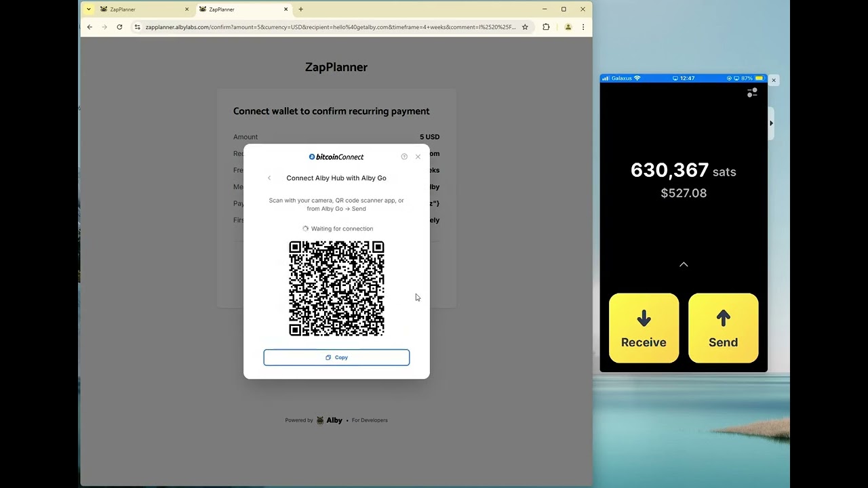Image resolution: width=868 pixels, height=488 pixels.
Task: Go back to the previous page in the browser
Action: pos(90,27)
